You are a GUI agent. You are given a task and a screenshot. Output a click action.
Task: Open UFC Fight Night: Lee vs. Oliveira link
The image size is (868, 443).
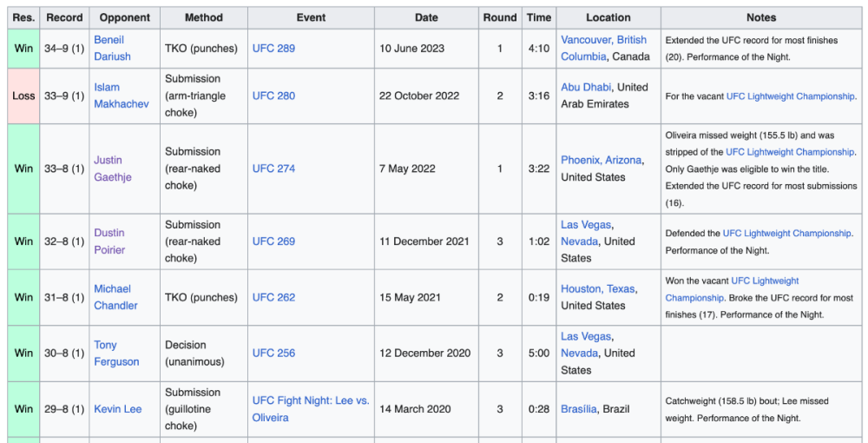click(311, 409)
